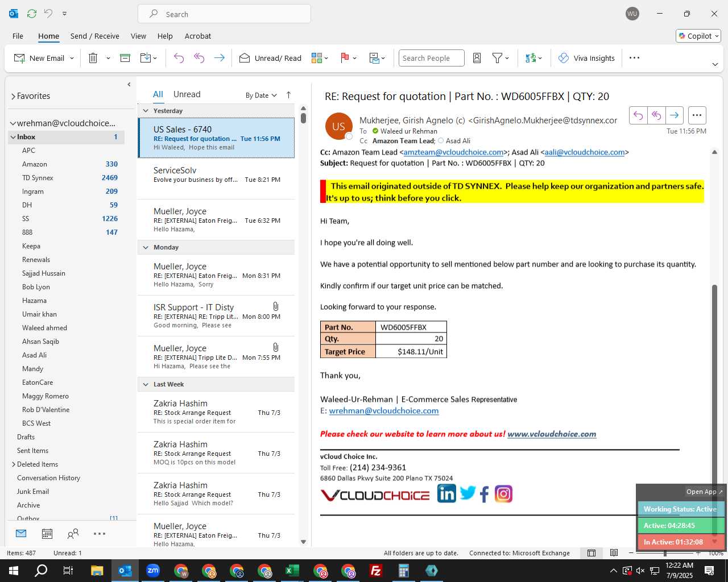Click aali@vcloudchoice.com link
The width and height of the screenshot is (728, 582).
click(x=585, y=152)
